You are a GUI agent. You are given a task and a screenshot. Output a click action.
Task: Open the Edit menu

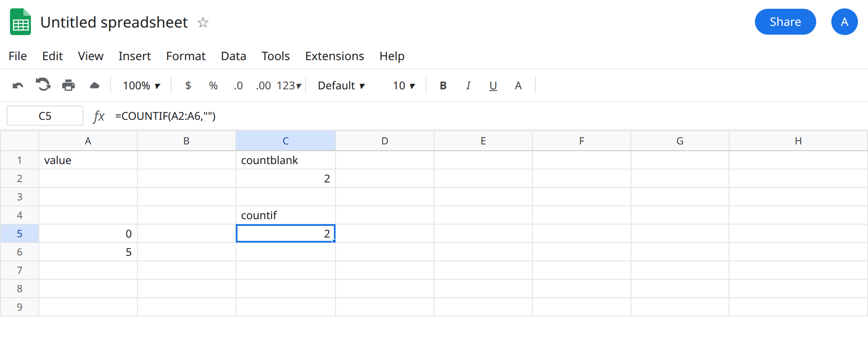pos(53,56)
